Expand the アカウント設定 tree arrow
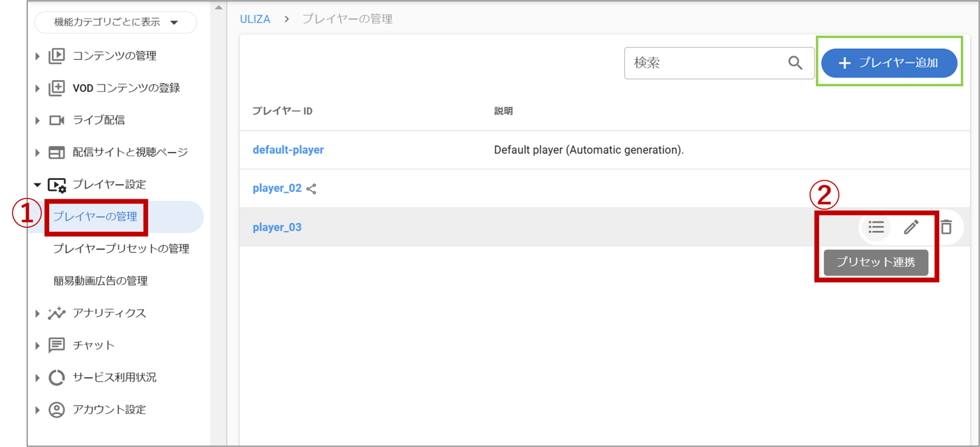The height and width of the screenshot is (447, 980). pos(37,410)
